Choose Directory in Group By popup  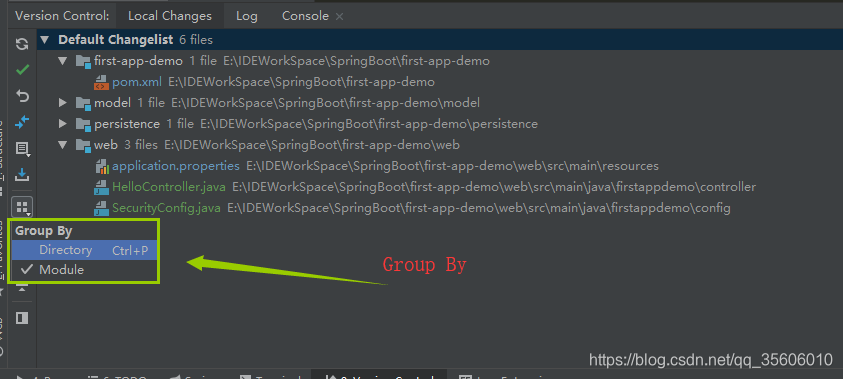[x=84, y=250]
